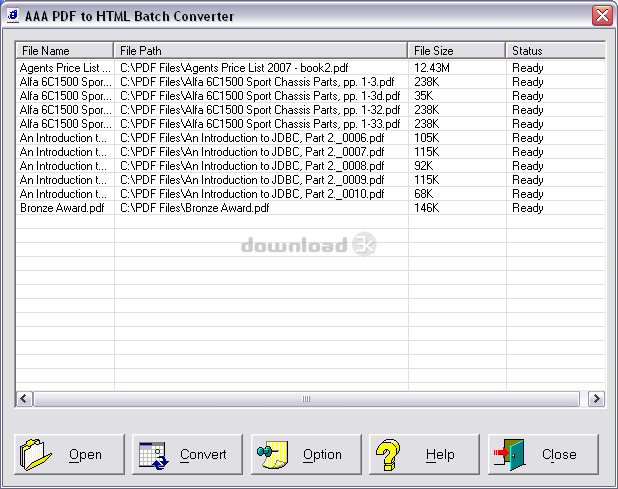Click the Close door icon
Screen dimensions: 618x489
click(x=507, y=455)
